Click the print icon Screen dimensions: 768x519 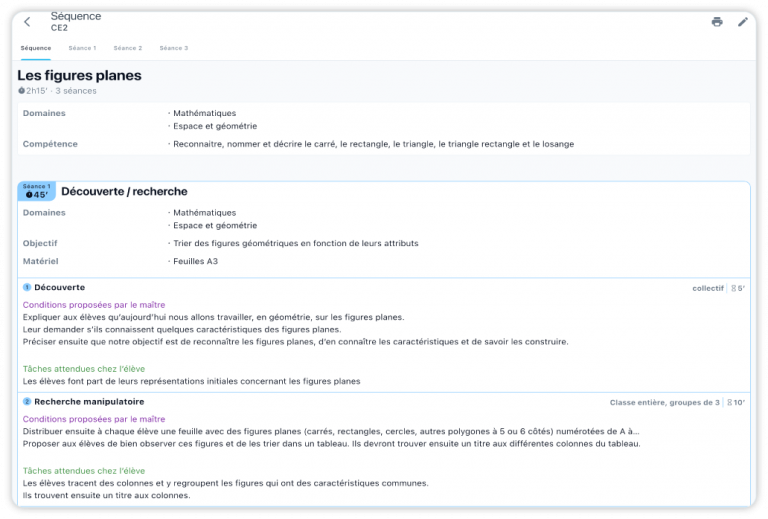pos(717,22)
